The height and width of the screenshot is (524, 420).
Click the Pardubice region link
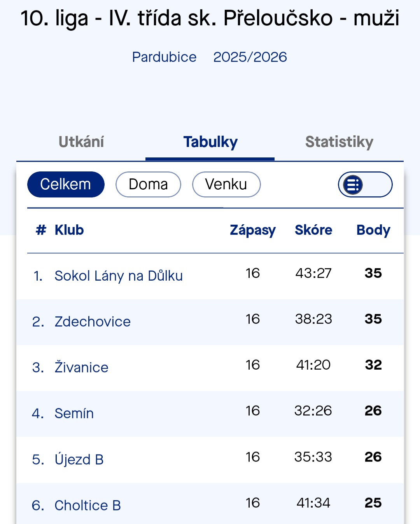(164, 57)
